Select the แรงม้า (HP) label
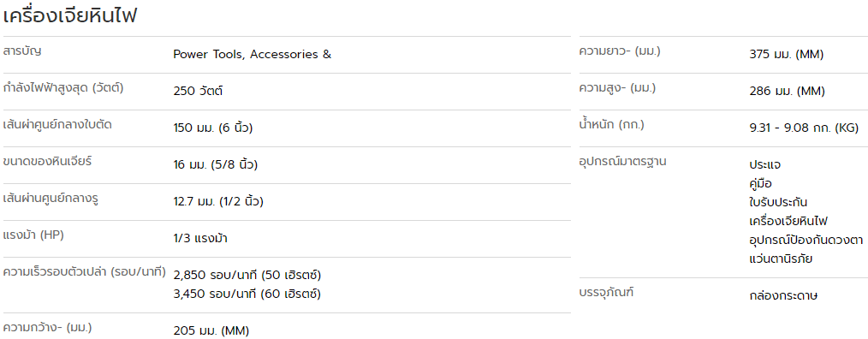Image resolution: width=868 pixels, height=339 pixels. (x=33, y=235)
